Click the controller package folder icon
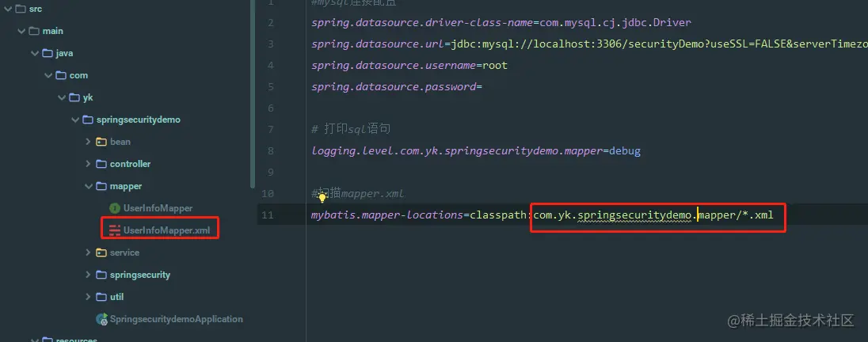 coord(101,164)
